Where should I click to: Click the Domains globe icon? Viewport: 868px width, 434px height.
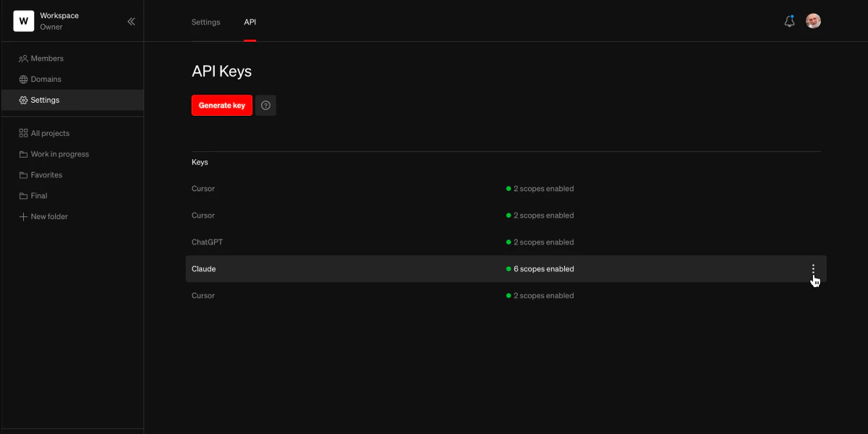point(23,80)
